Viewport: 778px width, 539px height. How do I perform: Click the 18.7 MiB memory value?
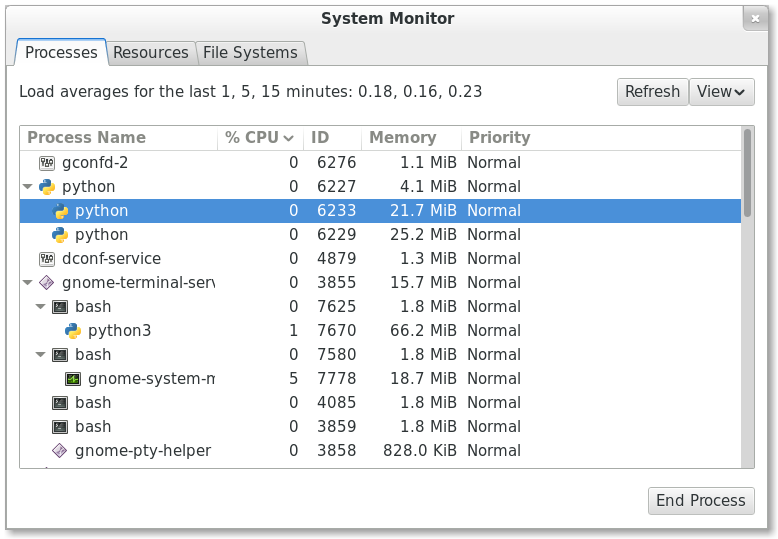423,379
